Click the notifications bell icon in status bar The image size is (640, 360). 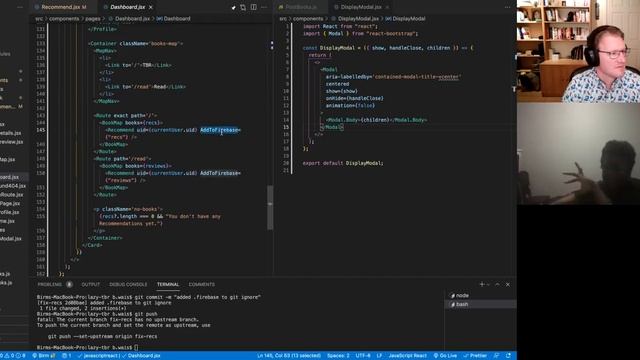508,356
